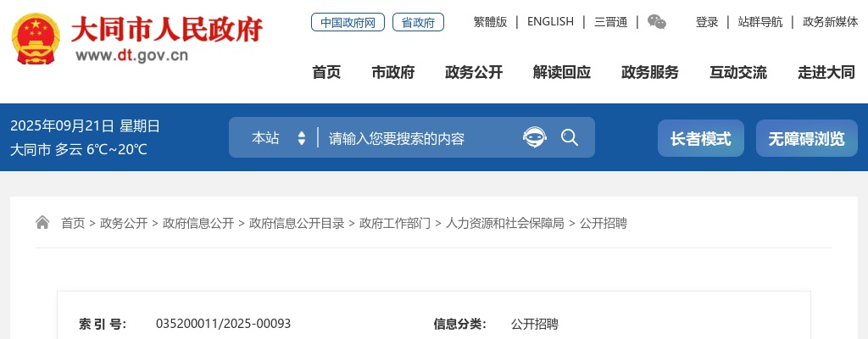Click the weather text 大同市 多云 6℃~20℃

[x=79, y=149]
